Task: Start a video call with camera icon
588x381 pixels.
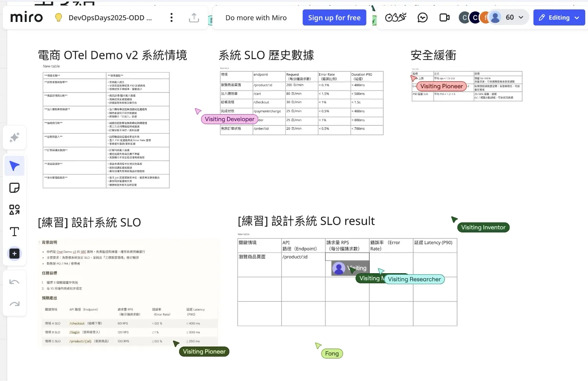Action: click(445, 18)
